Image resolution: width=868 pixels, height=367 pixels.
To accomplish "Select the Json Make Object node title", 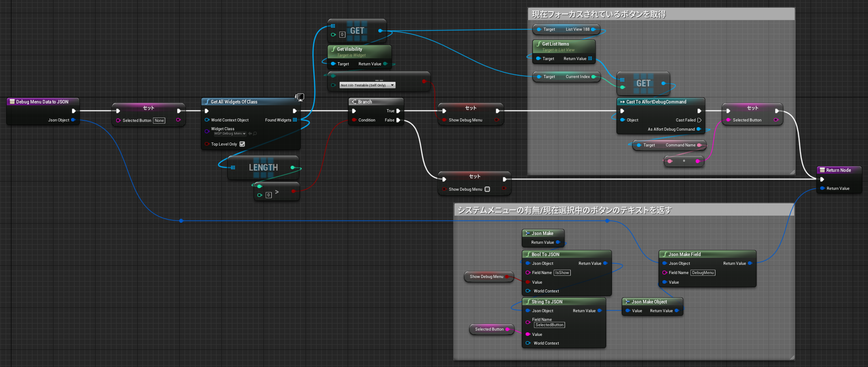I will pos(649,302).
